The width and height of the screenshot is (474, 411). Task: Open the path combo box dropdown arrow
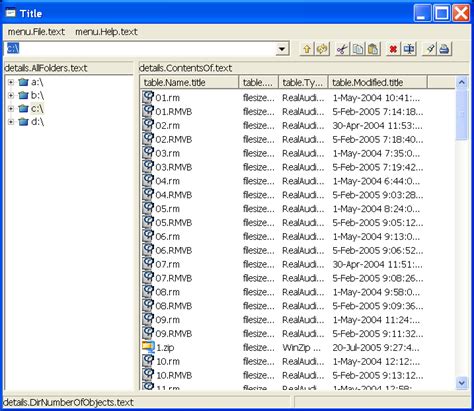point(282,49)
